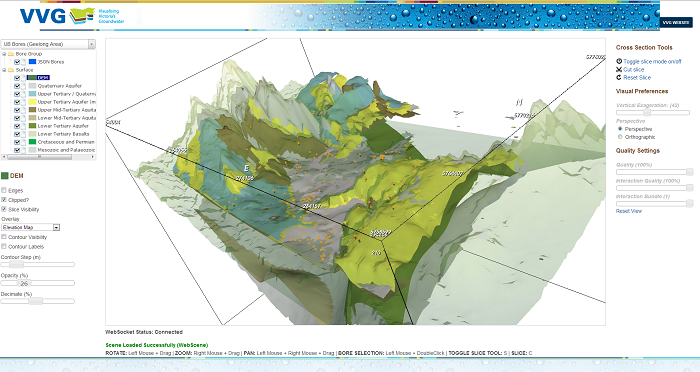Uncheck the Upper Tertiary / Quaternary checkbox
700x372 pixels.
[17, 94]
